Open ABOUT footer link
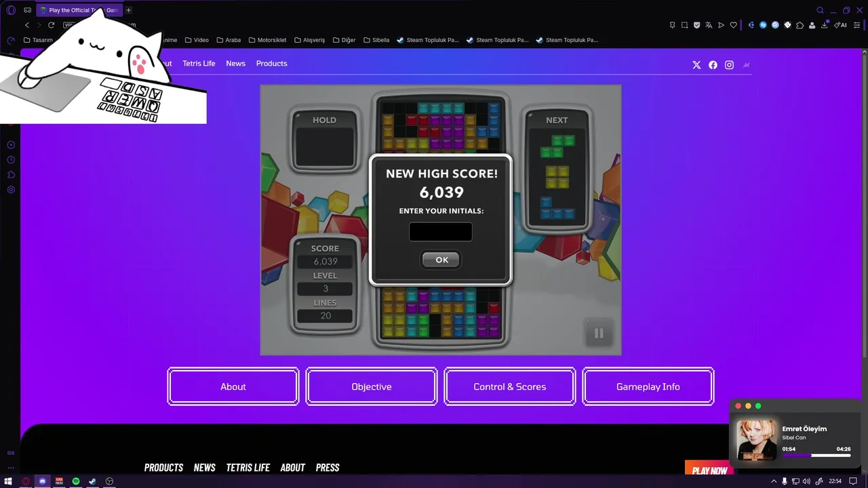Image resolution: width=868 pixels, height=488 pixels. pyautogui.click(x=292, y=468)
